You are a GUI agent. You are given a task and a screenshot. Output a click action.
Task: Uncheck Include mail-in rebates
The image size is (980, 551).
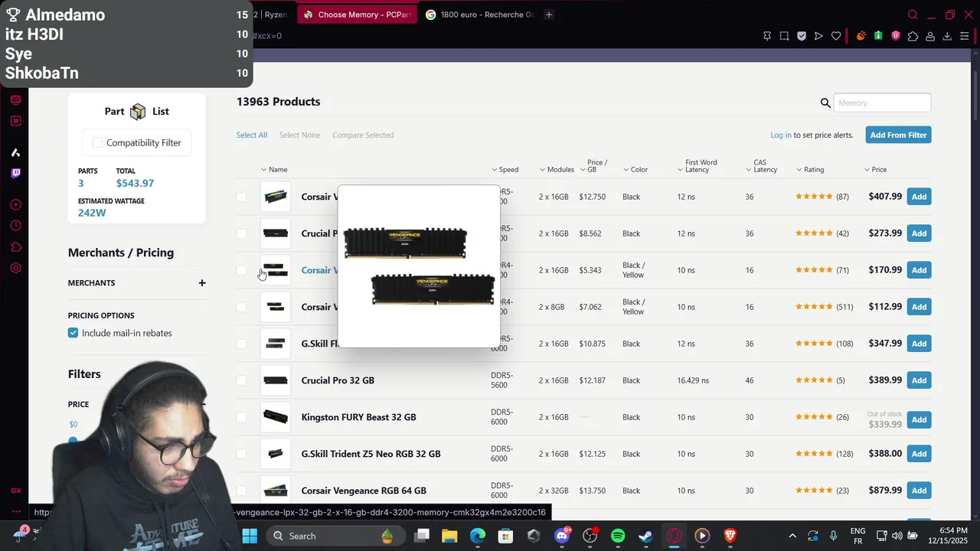pos(73,333)
